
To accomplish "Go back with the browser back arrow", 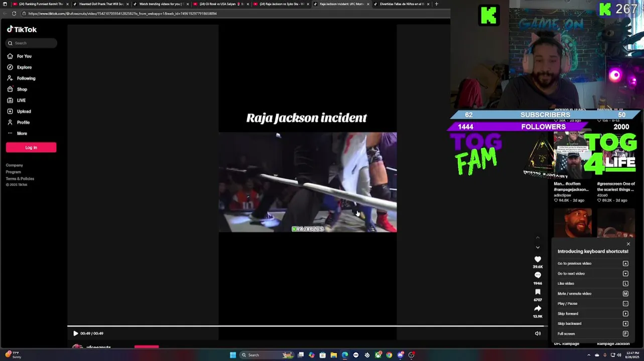I will tap(4, 14).
